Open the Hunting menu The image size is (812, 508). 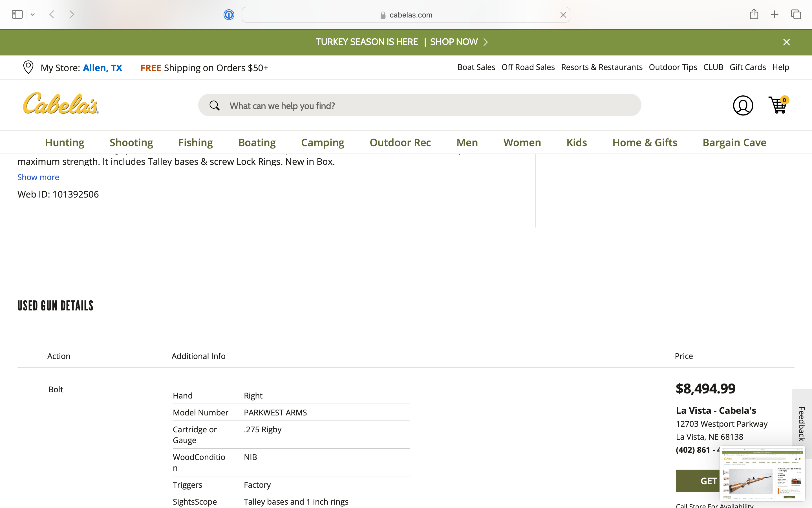[65, 143]
